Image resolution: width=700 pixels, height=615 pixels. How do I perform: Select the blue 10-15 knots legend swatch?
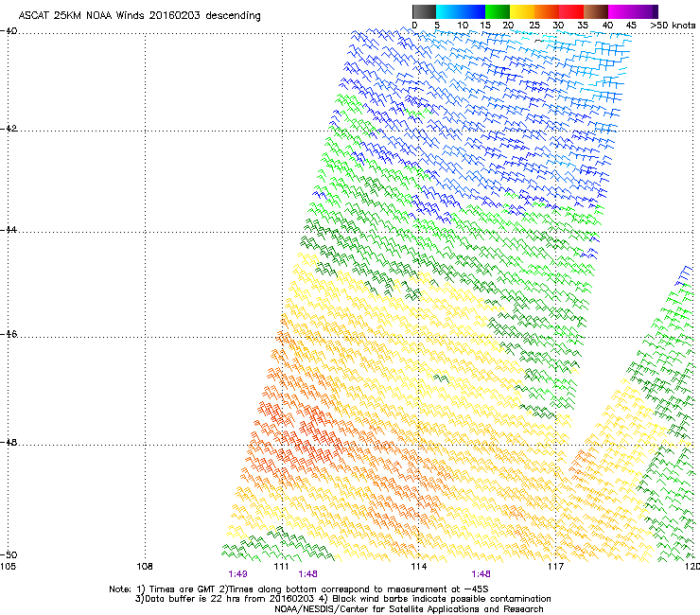pos(473,11)
